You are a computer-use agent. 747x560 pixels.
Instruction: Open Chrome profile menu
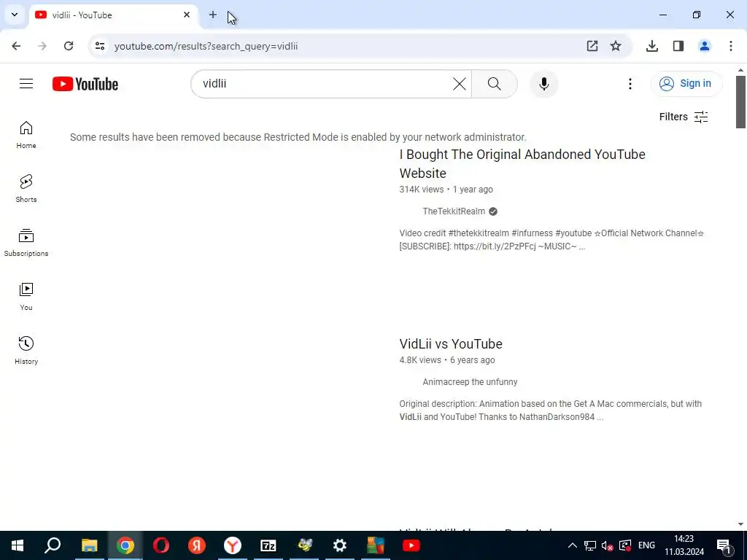click(x=704, y=46)
